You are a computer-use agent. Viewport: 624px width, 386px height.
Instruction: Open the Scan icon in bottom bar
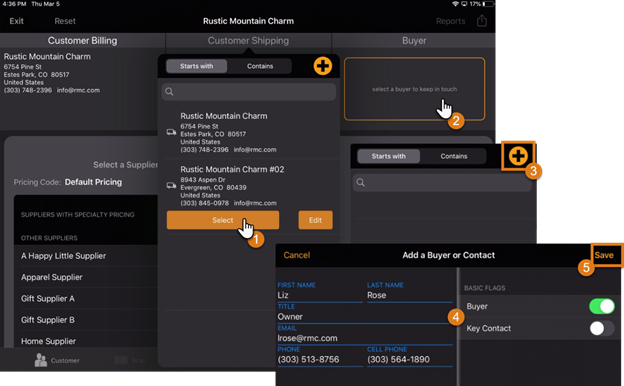tap(121, 360)
